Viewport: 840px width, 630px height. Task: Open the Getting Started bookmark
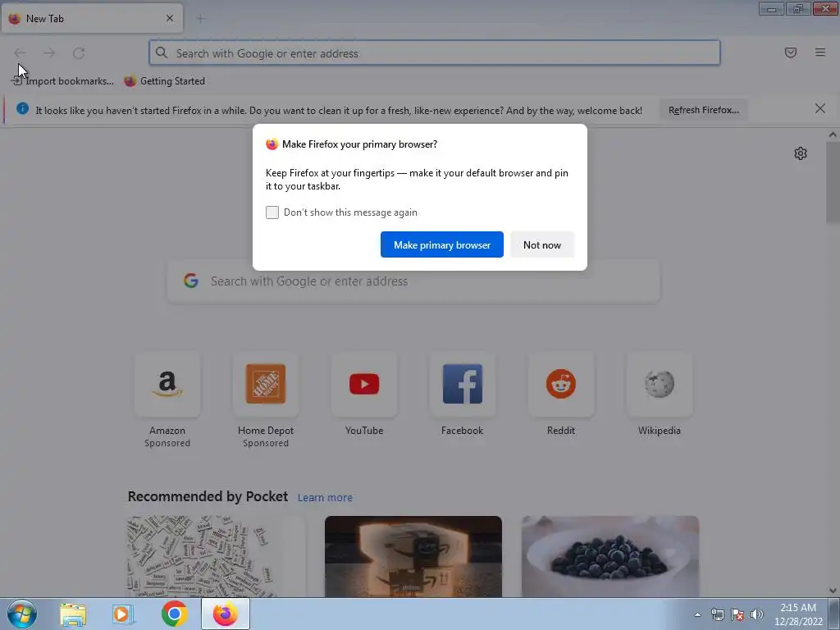(164, 81)
